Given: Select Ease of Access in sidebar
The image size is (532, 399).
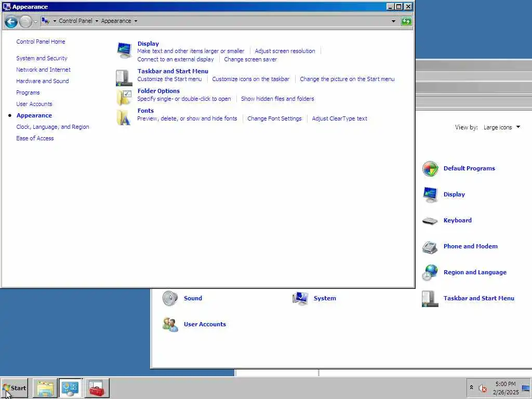Looking at the screenshot, I should [35, 138].
